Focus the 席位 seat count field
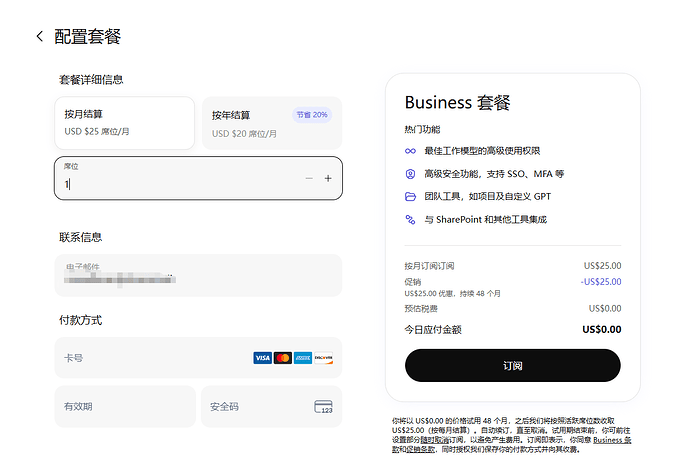 point(198,178)
